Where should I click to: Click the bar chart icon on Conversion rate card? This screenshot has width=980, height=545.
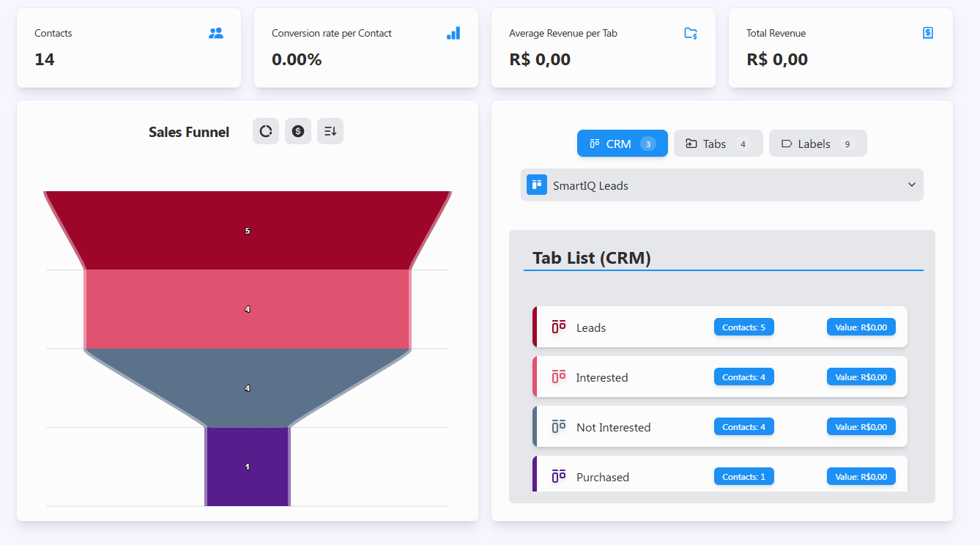(453, 32)
